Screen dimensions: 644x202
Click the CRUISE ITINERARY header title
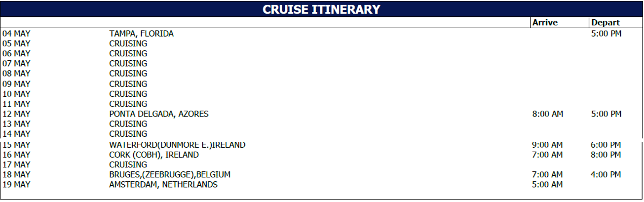click(x=321, y=9)
